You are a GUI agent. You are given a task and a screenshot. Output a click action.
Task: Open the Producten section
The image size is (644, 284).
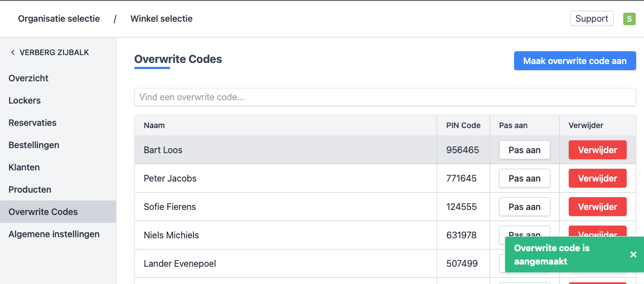click(x=30, y=189)
